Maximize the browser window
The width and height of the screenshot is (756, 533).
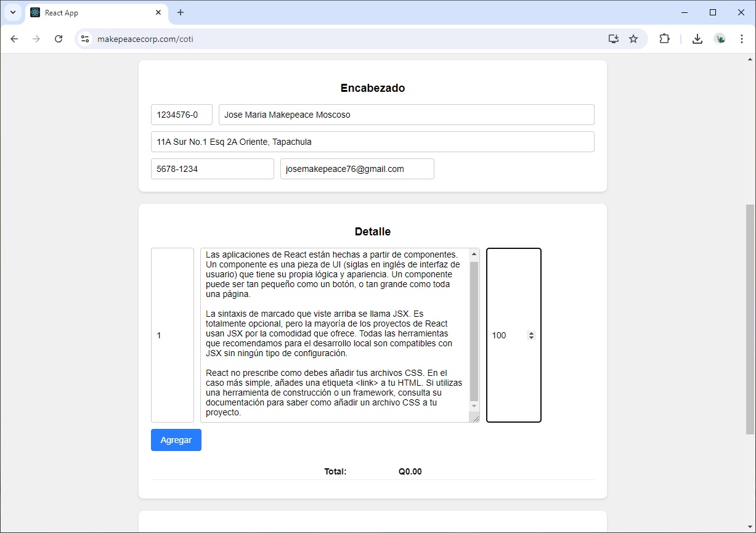pos(713,12)
